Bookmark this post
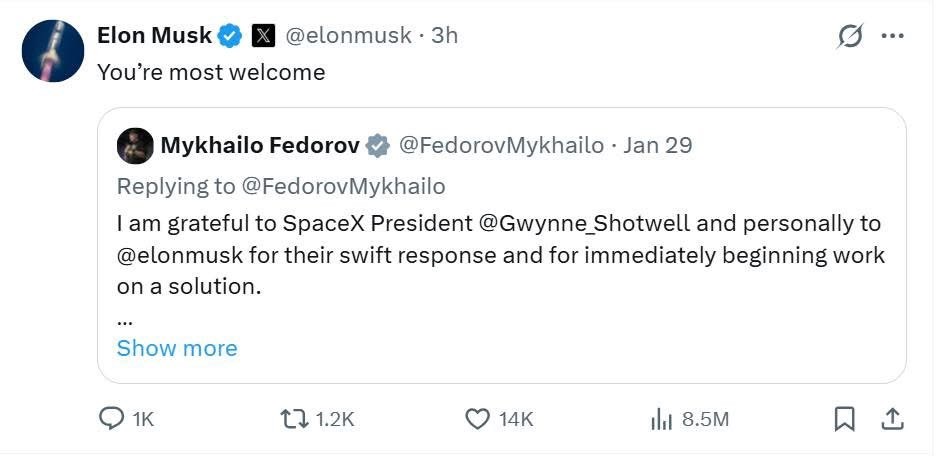938x456 pixels. pos(845,419)
